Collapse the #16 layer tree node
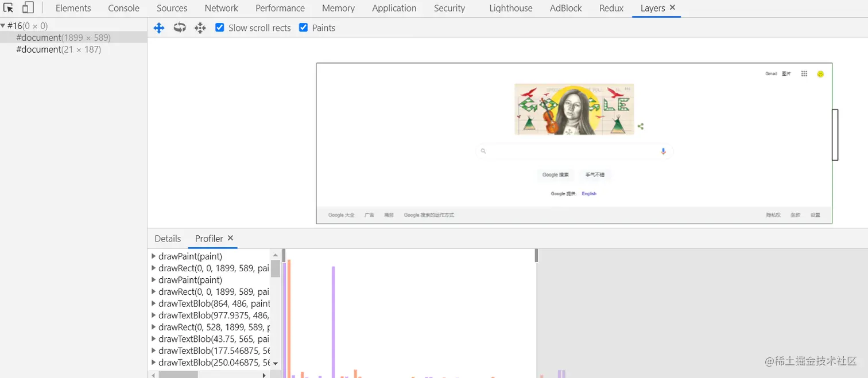 click(3, 26)
